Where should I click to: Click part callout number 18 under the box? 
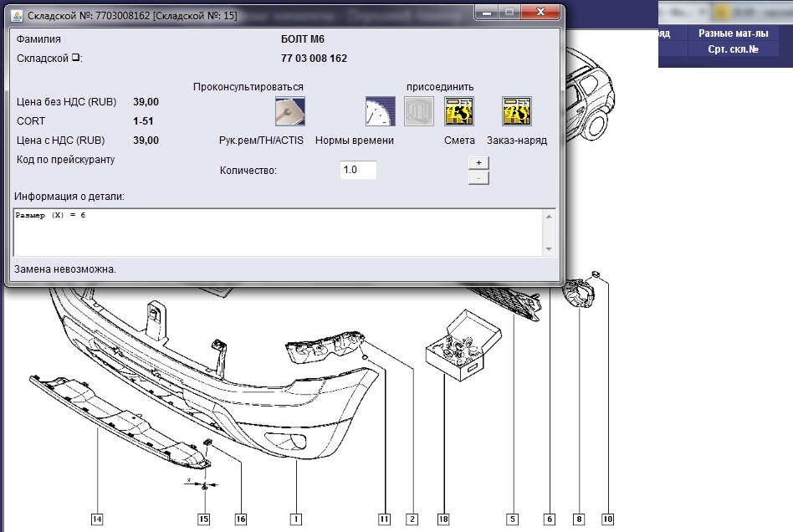[x=443, y=519]
